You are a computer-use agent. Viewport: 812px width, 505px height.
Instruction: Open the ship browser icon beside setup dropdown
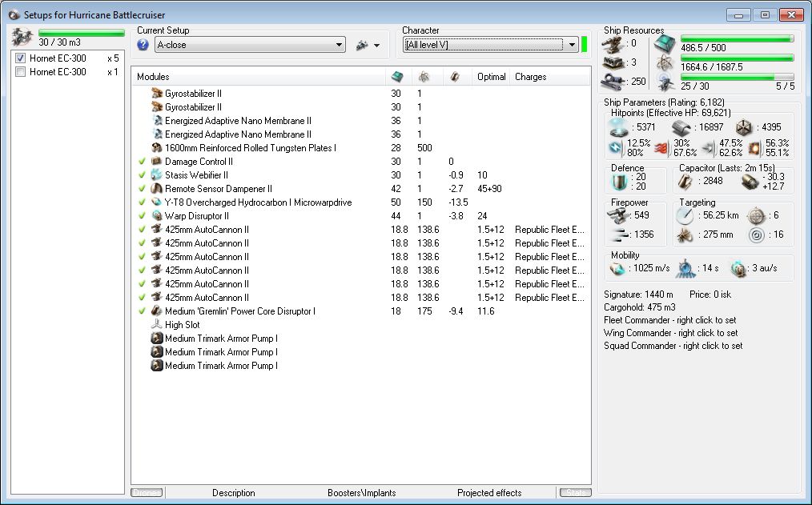(362, 46)
